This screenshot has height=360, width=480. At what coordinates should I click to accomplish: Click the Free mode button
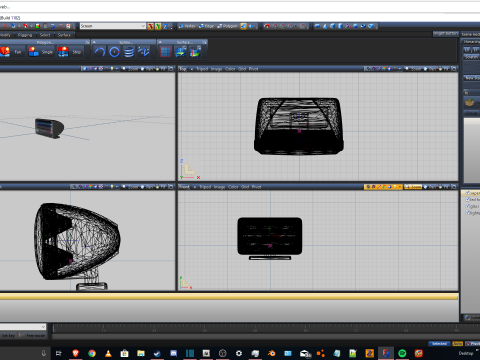[x=33, y=336]
